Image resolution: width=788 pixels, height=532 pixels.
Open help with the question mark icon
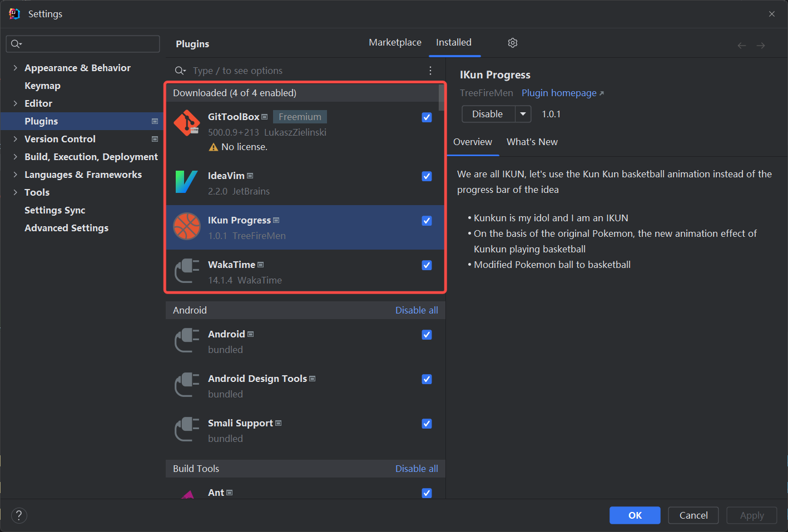(19, 515)
